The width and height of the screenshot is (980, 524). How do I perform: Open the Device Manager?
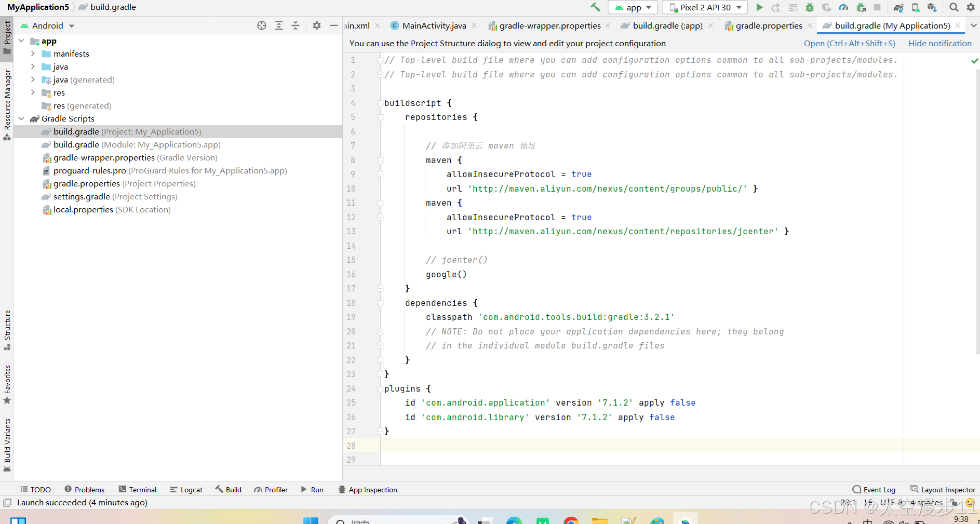click(x=916, y=7)
